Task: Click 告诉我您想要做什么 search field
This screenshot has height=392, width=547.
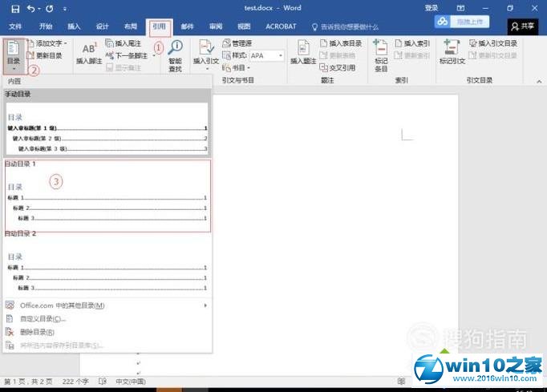Action: [x=349, y=26]
